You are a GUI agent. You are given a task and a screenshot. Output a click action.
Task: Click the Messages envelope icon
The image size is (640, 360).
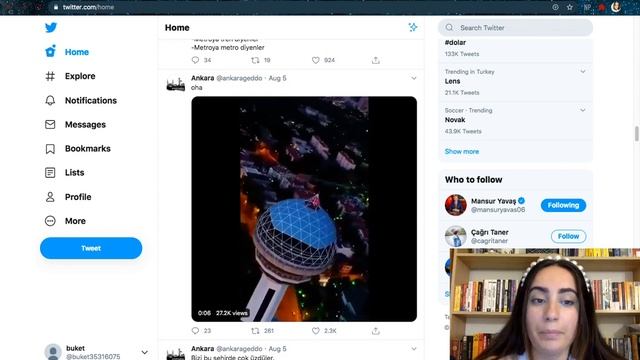pos(50,124)
